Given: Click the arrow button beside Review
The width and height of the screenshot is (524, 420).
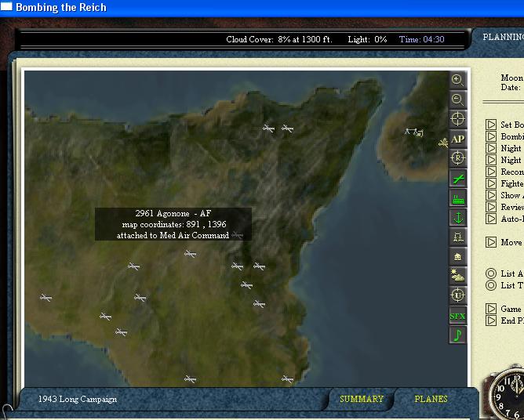Looking at the screenshot, I should pos(491,207).
